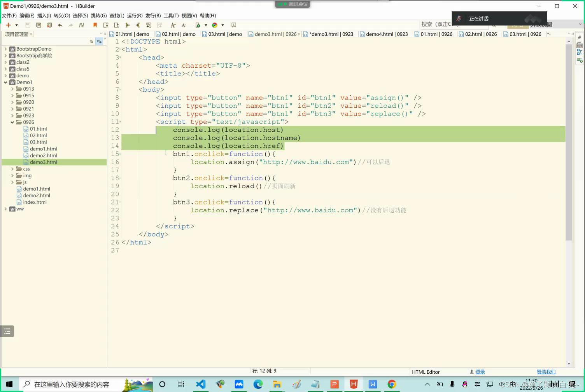This screenshot has height=392, width=585.
Task: Show the hidden tabs overflow list
Action: click(x=549, y=34)
